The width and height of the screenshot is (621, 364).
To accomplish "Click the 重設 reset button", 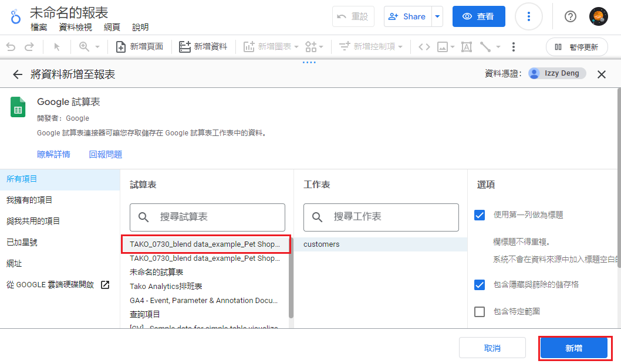I will 353,16.
